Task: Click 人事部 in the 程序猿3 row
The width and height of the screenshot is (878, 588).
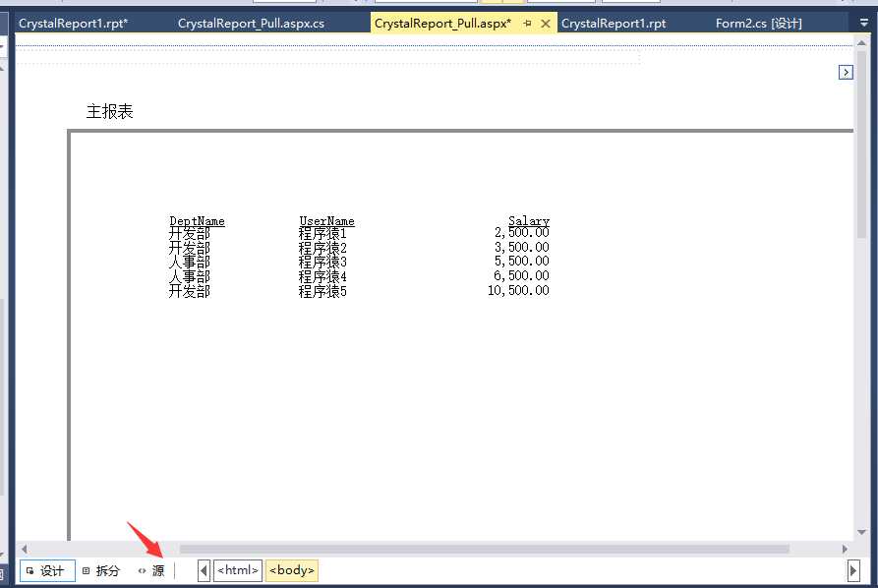Action: point(189,262)
